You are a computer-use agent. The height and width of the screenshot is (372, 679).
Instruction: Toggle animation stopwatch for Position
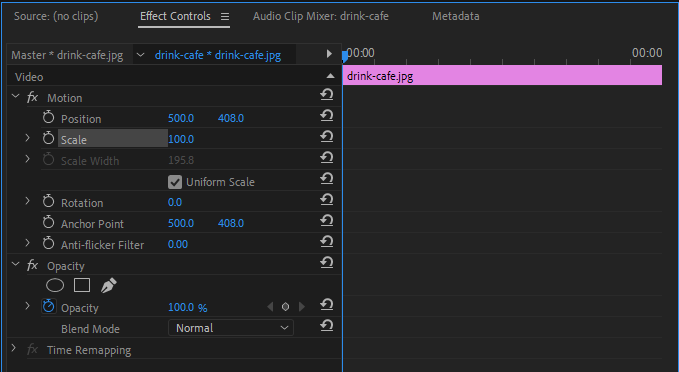[x=48, y=117]
